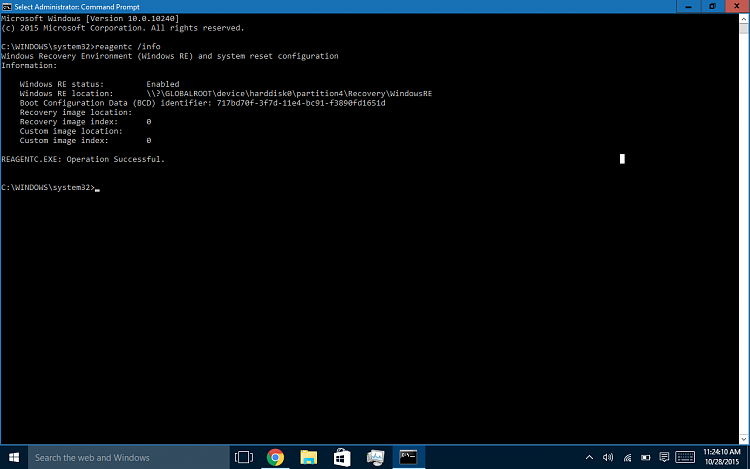
Task: Open File Explorer from the taskbar
Action: coord(309,458)
